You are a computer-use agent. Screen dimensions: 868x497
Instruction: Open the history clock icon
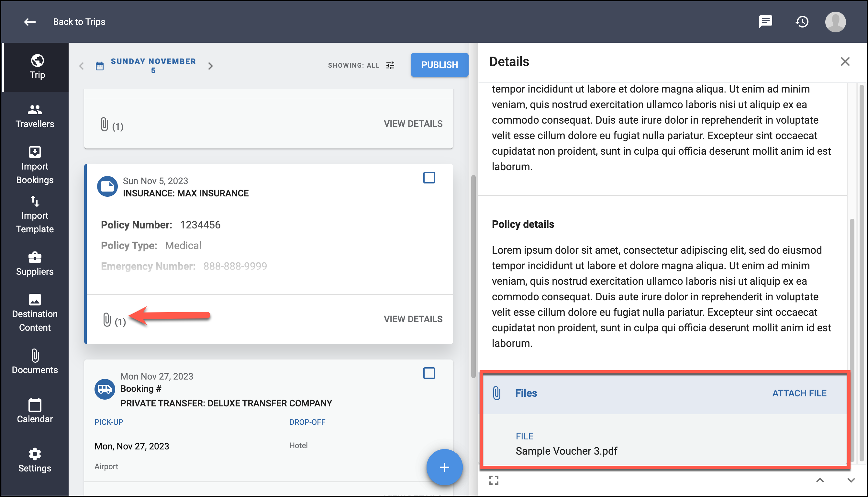click(x=802, y=22)
